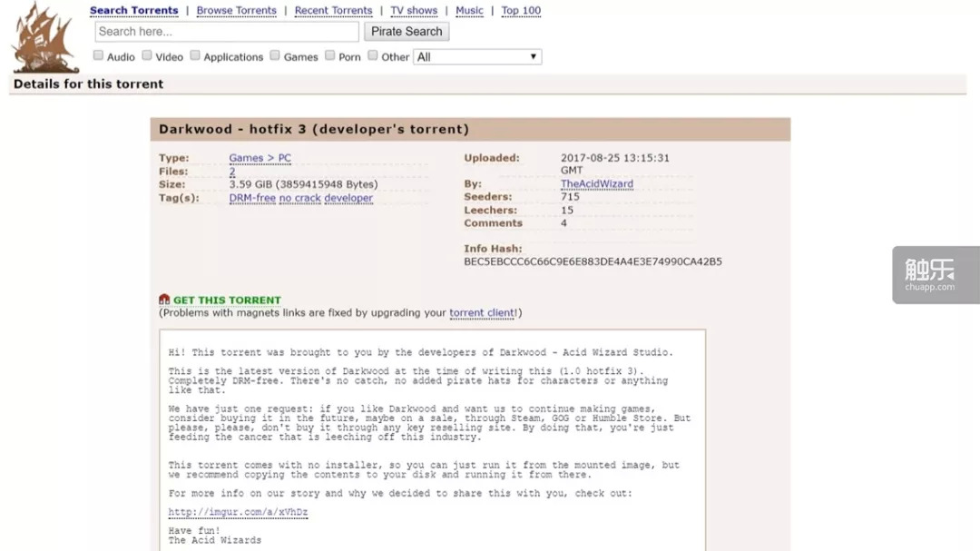
Task: Open the Games > PC type link
Action: tap(260, 158)
